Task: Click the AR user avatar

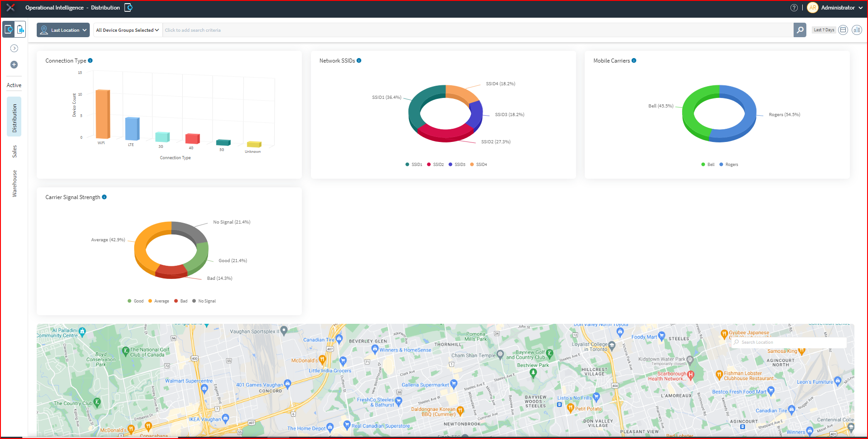Action: click(x=813, y=8)
